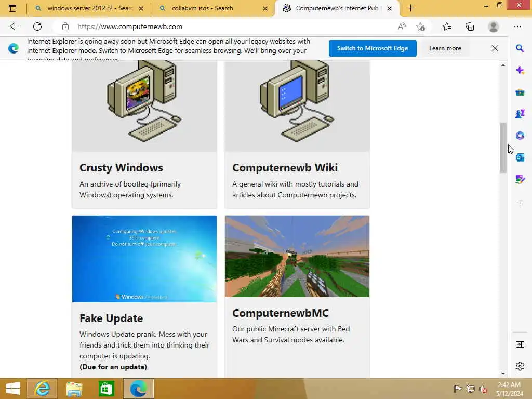Click muted volume tray icon
Viewport: 532px width, 399px height.
(x=483, y=389)
